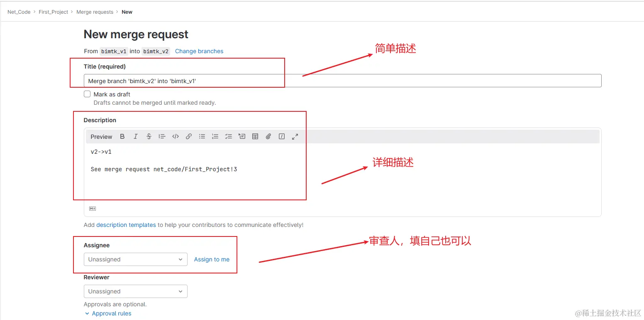Insert a quote block in description
Image resolution: width=644 pixels, height=320 pixels.
(x=162, y=136)
